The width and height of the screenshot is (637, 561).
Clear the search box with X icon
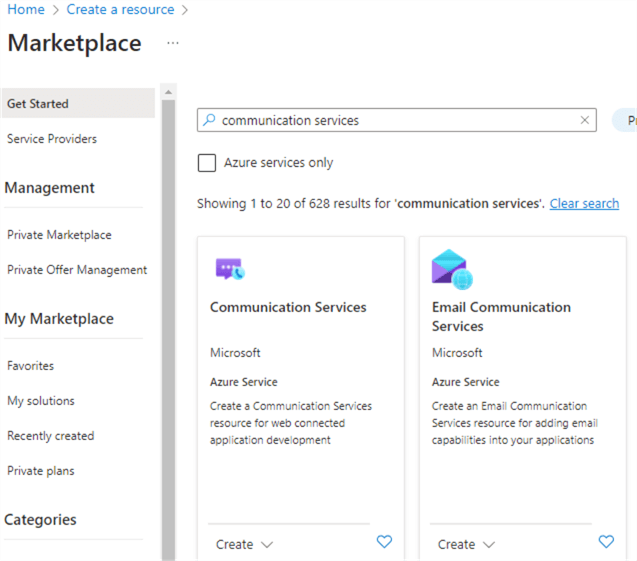coord(585,120)
